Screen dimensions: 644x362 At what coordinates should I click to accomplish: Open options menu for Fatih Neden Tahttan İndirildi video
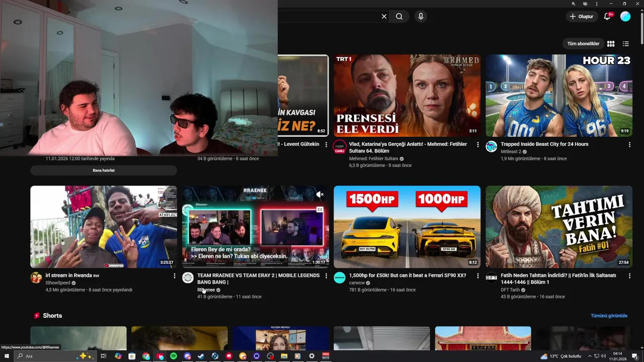629,276
